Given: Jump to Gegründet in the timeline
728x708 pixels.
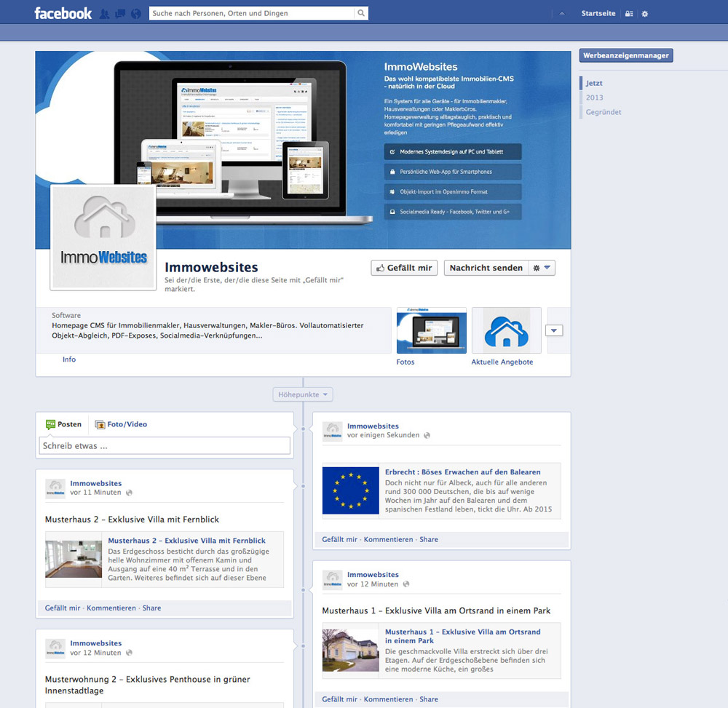Looking at the screenshot, I should click(603, 112).
